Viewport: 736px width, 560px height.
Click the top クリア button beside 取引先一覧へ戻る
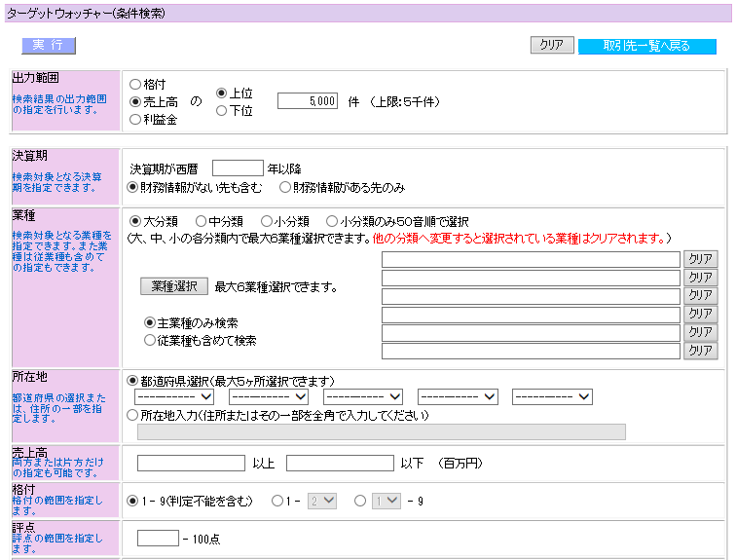[x=552, y=45]
